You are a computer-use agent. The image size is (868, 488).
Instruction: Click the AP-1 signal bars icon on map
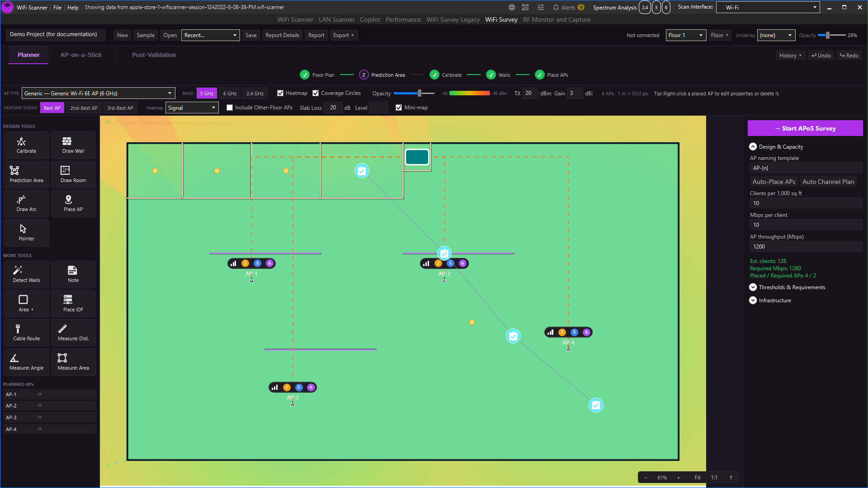click(x=233, y=263)
